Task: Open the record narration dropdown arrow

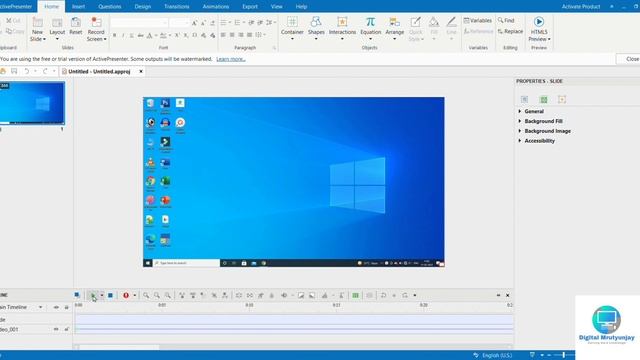Action: coord(134,295)
